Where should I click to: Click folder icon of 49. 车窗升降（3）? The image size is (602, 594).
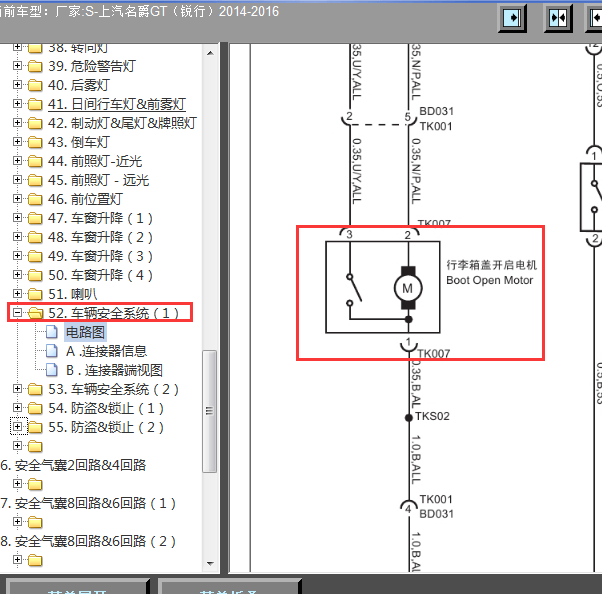[35, 256]
